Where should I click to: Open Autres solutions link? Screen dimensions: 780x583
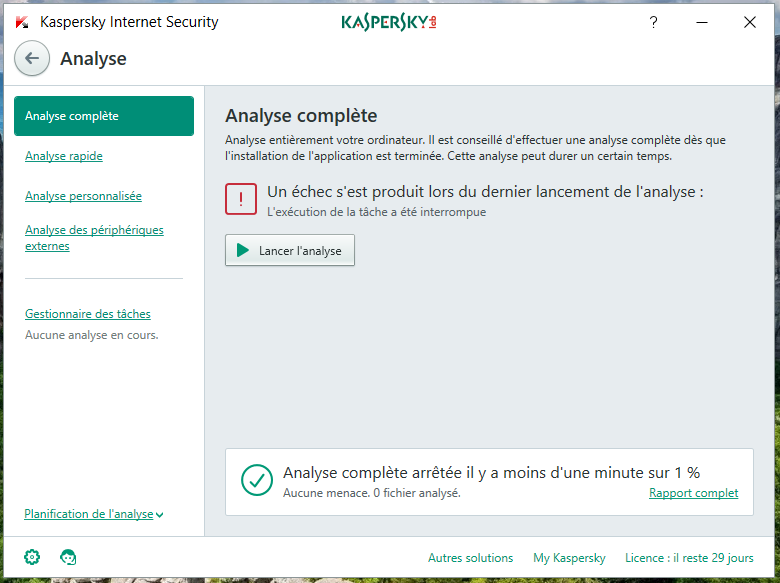471,558
